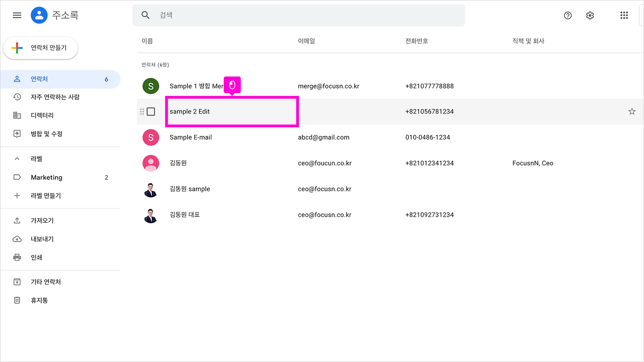Click the search magnifier icon
This screenshot has width=644, height=362.
pyautogui.click(x=145, y=15)
